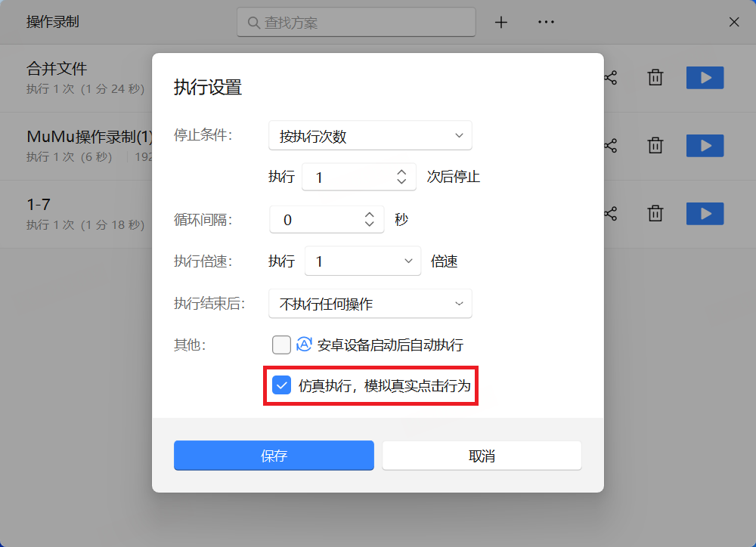Open the 执行结束后 action dropdown
This screenshot has width=756, height=547.
pyautogui.click(x=370, y=304)
